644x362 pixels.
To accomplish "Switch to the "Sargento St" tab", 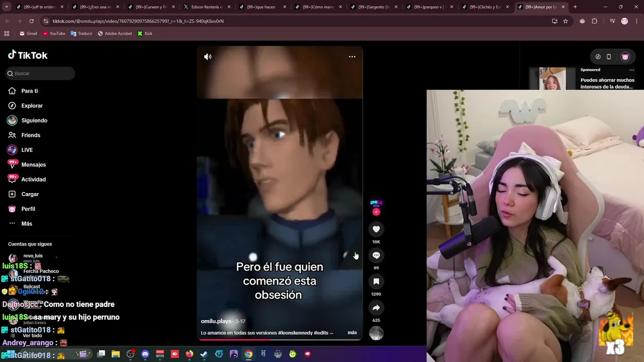I will pyautogui.click(x=374, y=7).
